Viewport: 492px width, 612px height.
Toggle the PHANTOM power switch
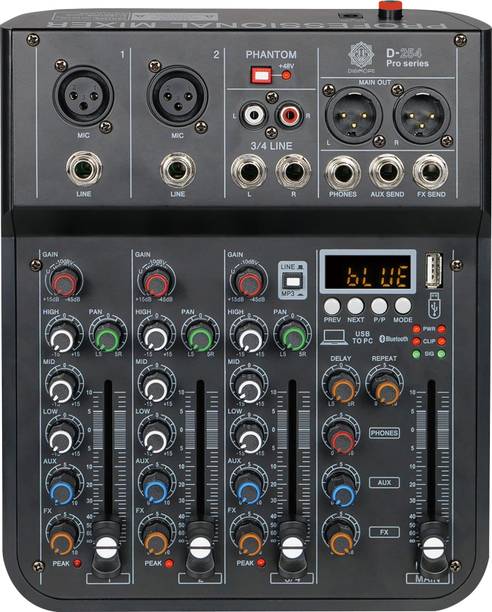261,75
